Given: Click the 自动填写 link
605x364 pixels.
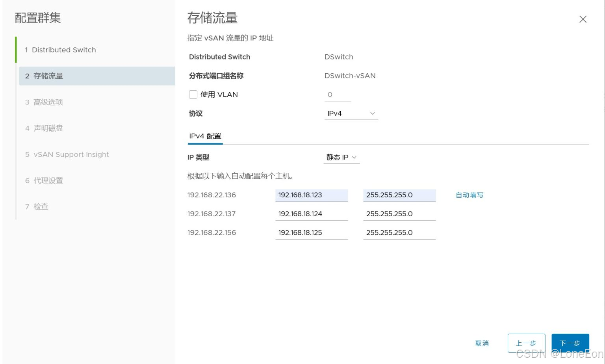Looking at the screenshot, I should pos(469,195).
